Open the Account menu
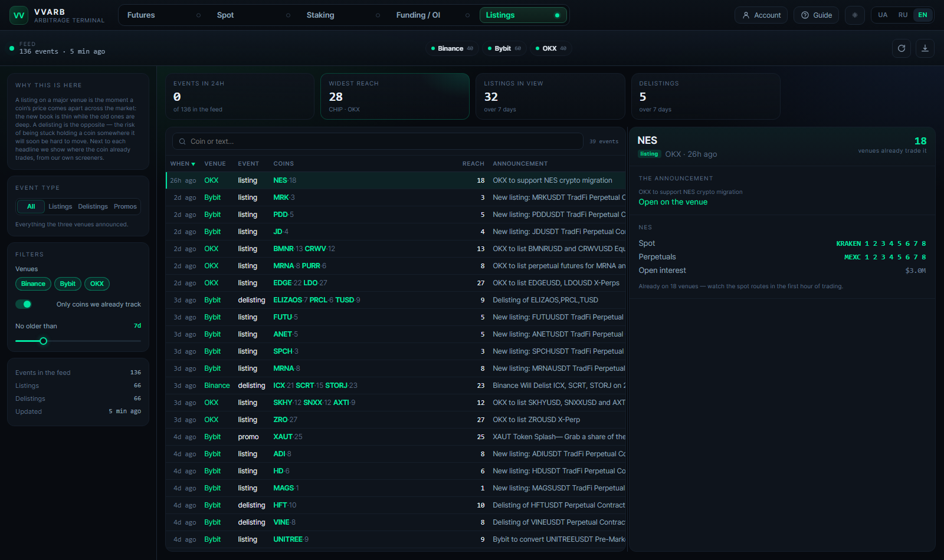Image resolution: width=944 pixels, height=560 pixels. point(762,15)
